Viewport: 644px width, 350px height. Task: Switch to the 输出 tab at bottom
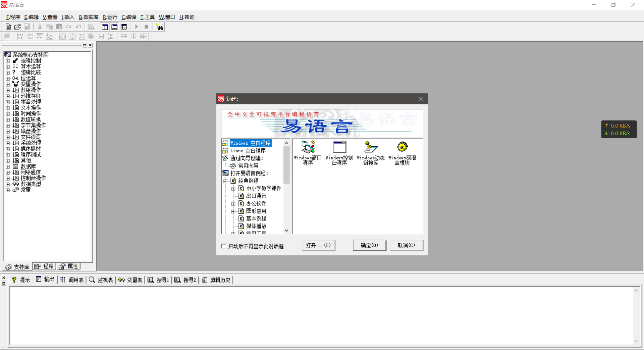[45, 279]
